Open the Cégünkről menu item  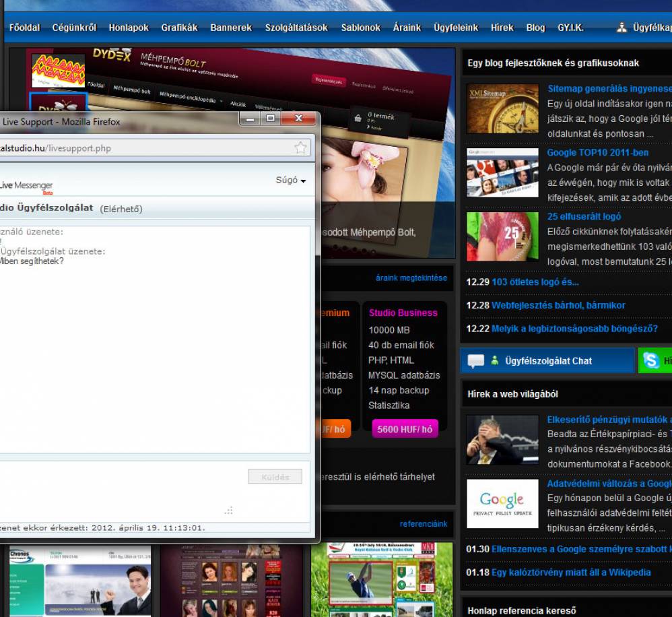tap(74, 28)
